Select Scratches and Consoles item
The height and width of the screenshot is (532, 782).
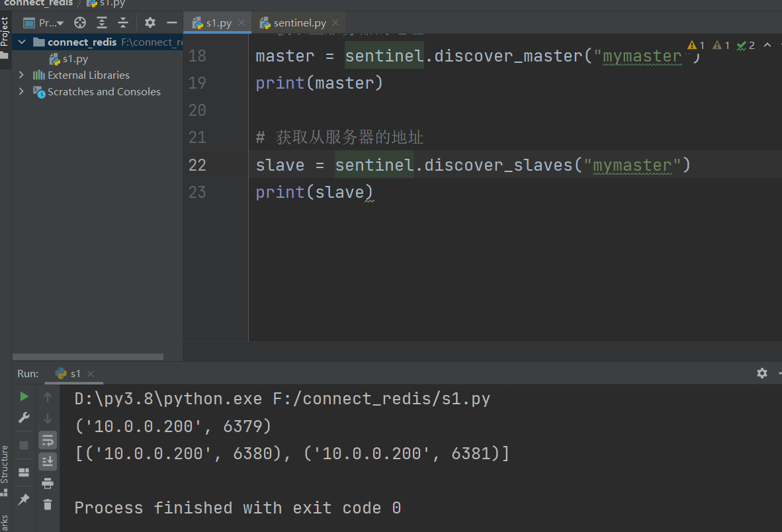pyautogui.click(x=104, y=92)
